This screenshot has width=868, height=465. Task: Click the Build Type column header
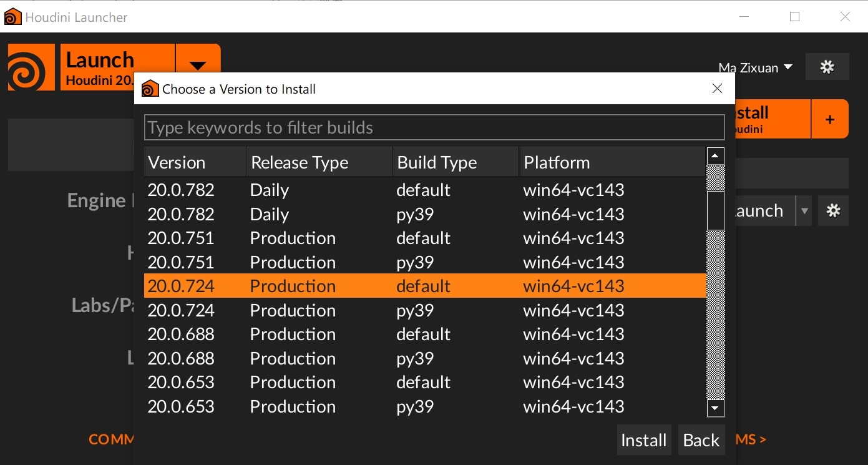(456, 162)
